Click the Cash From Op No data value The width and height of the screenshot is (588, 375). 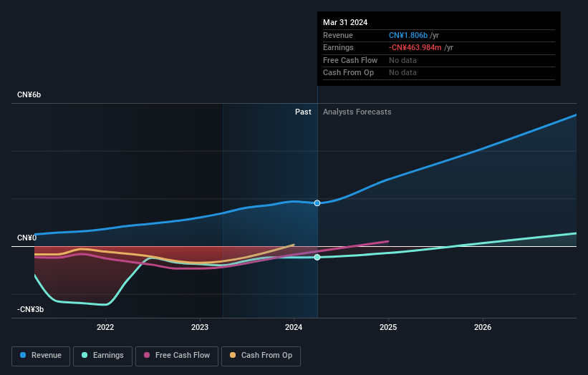pyautogui.click(x=403, y=73)
